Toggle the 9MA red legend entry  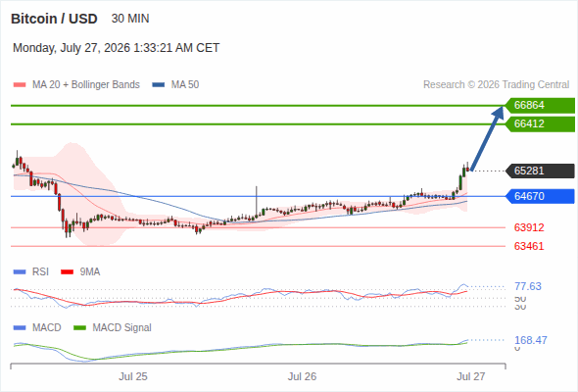[80, 271]
